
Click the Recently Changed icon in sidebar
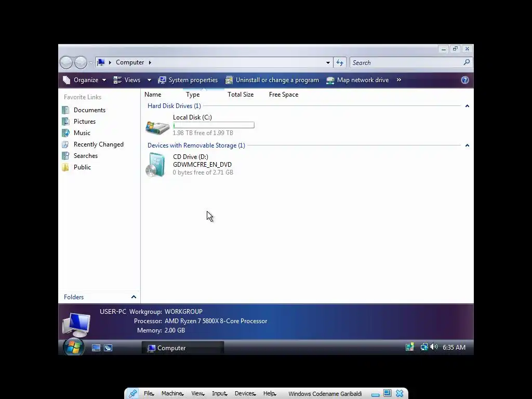pyautogui.click(x=65, y=144)
